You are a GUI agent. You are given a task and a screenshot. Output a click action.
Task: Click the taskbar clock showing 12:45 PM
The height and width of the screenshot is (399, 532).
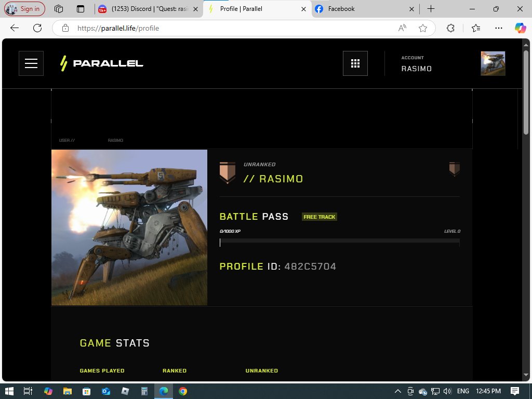(488, 391)
